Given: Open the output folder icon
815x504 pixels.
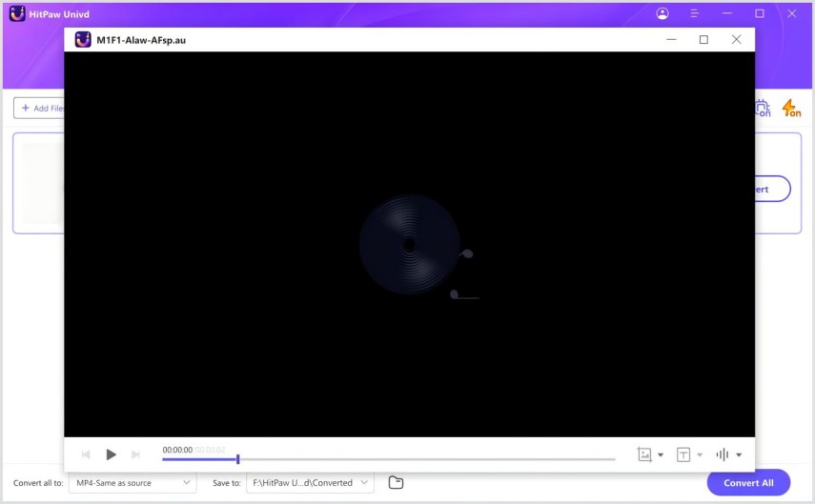Looking at the screenshot, I should 397,483.
